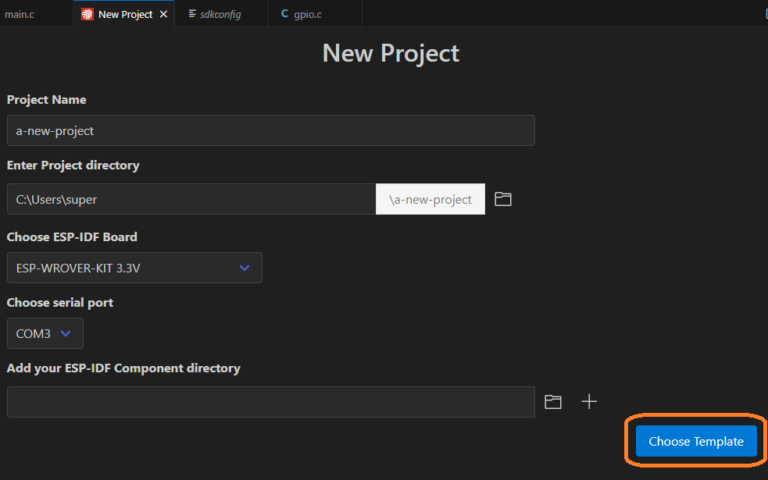
Task: Focus the Component directory input field
Action: pos(271,402)
